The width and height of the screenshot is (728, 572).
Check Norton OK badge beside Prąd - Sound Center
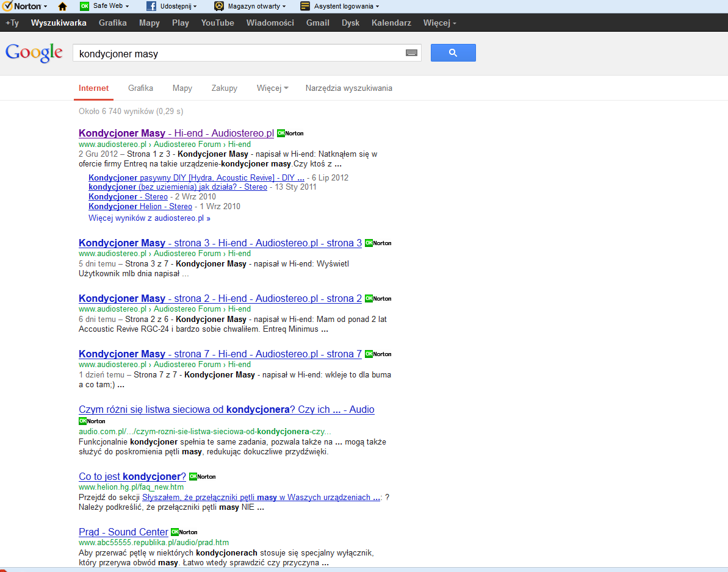pyautogui.click(x=184, y=532)
